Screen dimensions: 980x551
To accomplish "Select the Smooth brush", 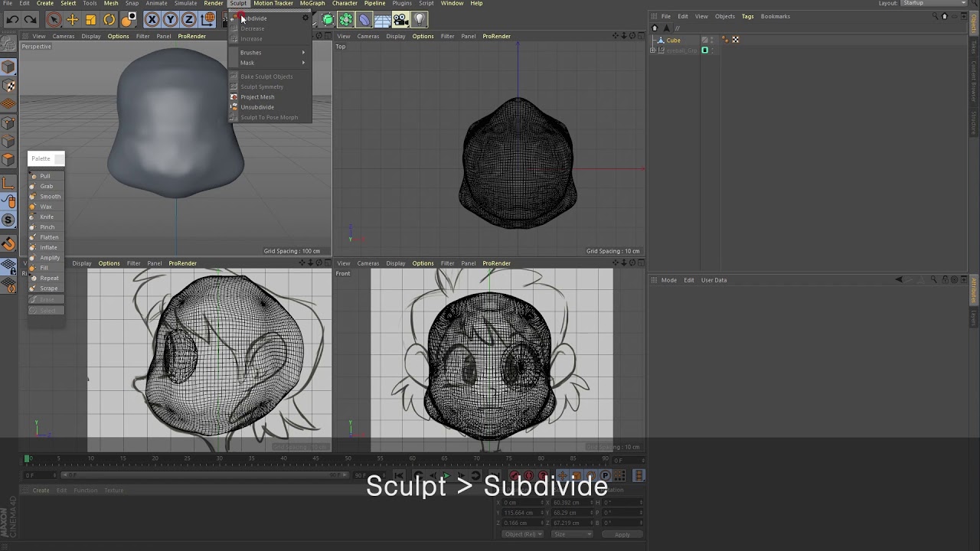I will tap(46, 197).
